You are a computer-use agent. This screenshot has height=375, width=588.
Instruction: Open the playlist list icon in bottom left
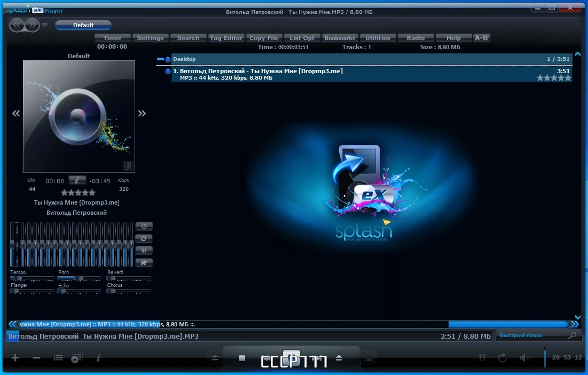point(58,358)
